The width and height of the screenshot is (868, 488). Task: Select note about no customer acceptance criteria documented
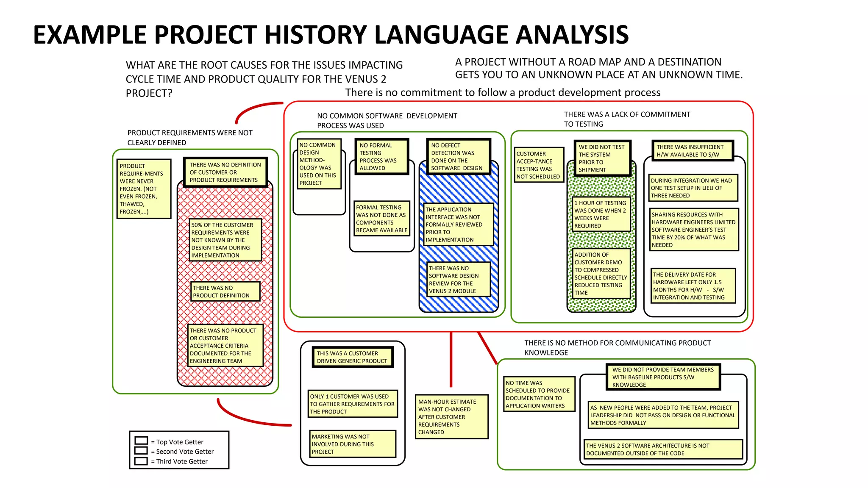point(225,345)
